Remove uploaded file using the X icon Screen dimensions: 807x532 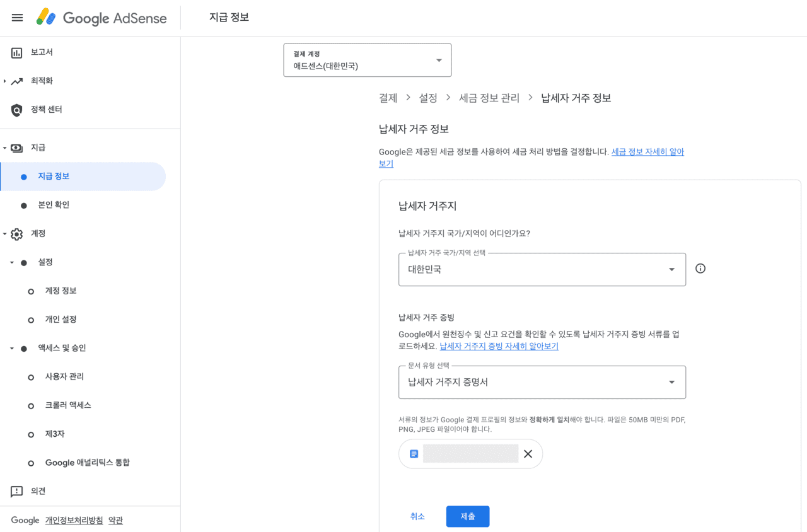point(528,453)
